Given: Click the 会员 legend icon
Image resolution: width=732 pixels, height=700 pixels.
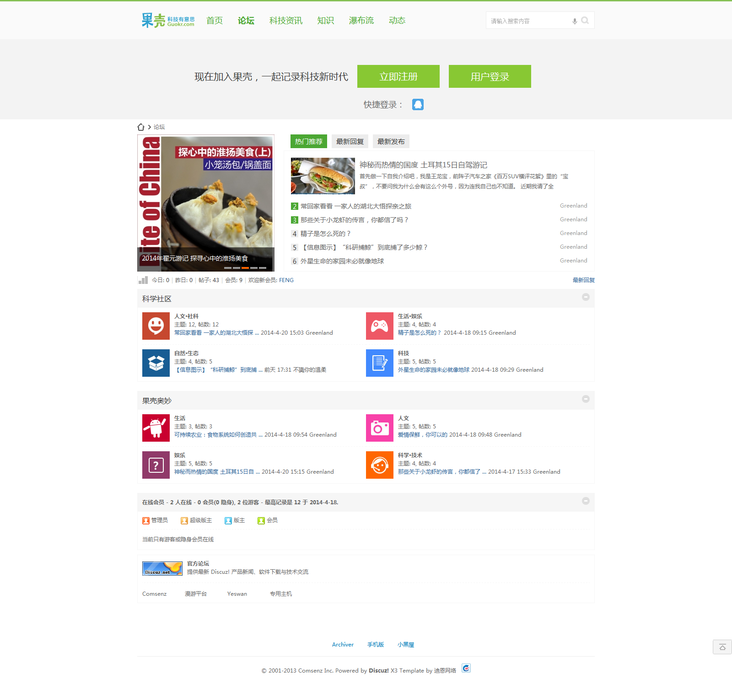Looking at the screenshot, I should coord(261,521).
